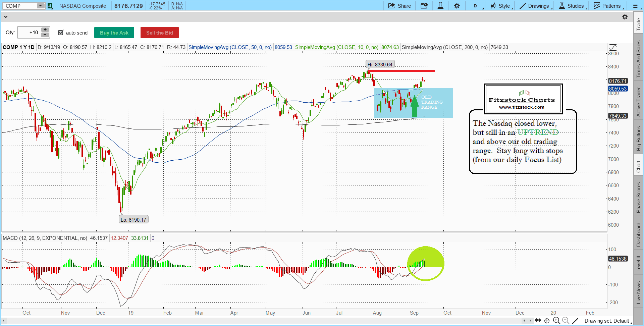Collapse the trade bar with the chevron
This screenshot has width=644, height=326.
click(x=6, y=17)
